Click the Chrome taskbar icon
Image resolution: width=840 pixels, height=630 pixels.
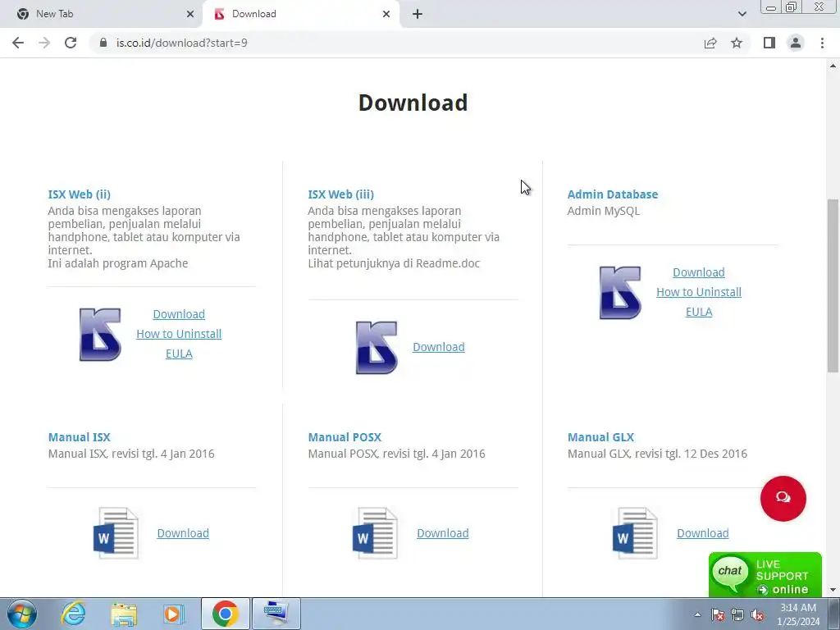pos(225,614)
